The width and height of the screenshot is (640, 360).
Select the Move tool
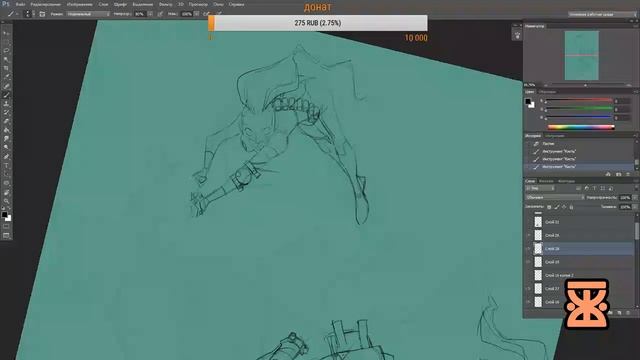pos(6,33)
